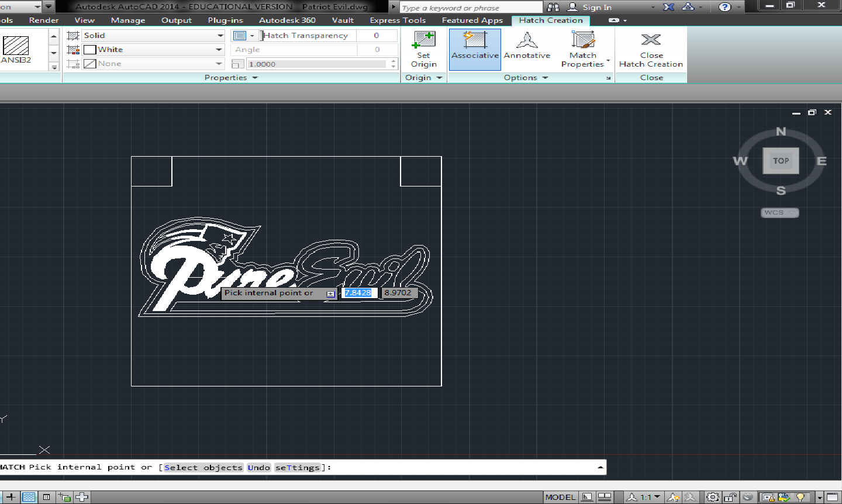The width and height of the screenshot is (842, 504).
Task: Click Undo command option
Action: tap(259, 467)
